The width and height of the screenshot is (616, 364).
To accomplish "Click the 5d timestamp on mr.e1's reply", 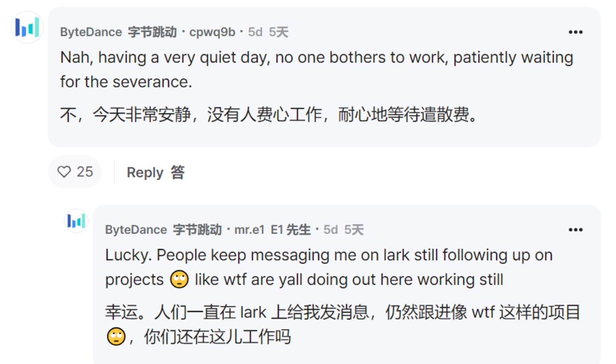I will 330,230.
